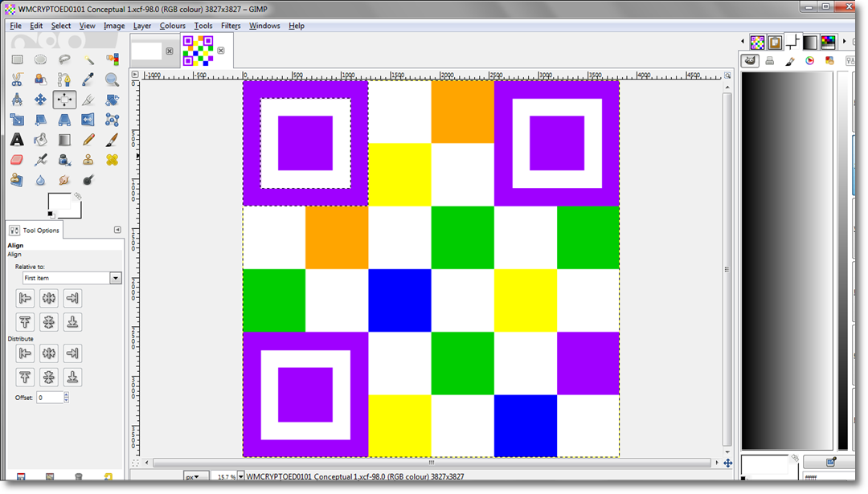Viewport: 868px width, 494px height.
Task: Open the Tool Options tab configuration menu
Action: 117,230
